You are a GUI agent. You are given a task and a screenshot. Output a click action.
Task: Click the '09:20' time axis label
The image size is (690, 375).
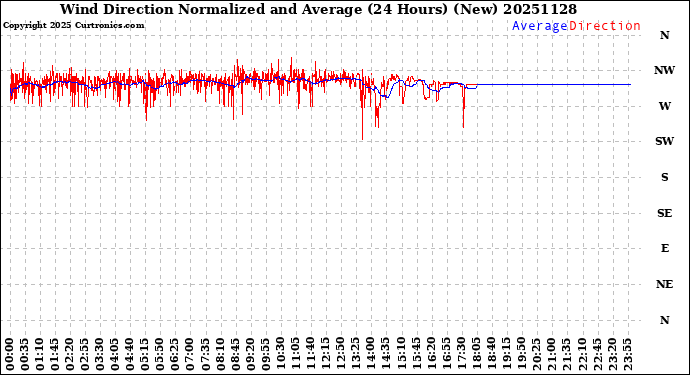[x=250, y=355]
